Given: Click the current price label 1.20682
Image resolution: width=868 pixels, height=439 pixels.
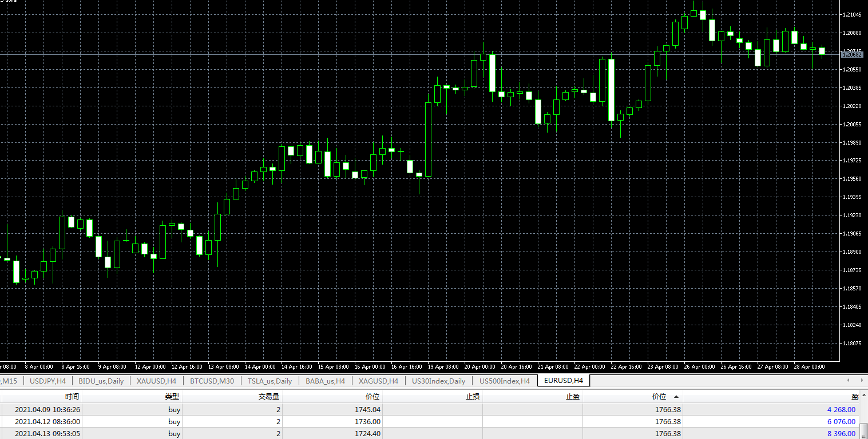Looking at the screenshot, I should click(x=851, y=54).
